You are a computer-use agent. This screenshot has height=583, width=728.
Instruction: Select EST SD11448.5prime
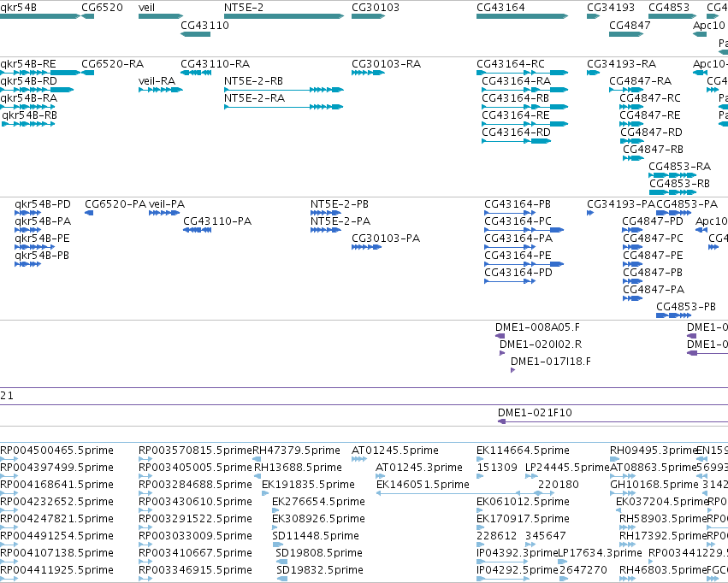click(x=280, y=545)
